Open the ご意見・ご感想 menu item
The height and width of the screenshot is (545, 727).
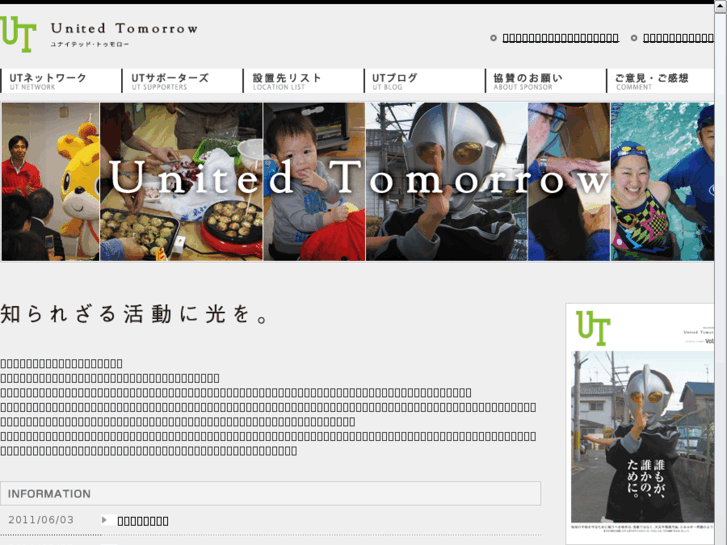660,81
